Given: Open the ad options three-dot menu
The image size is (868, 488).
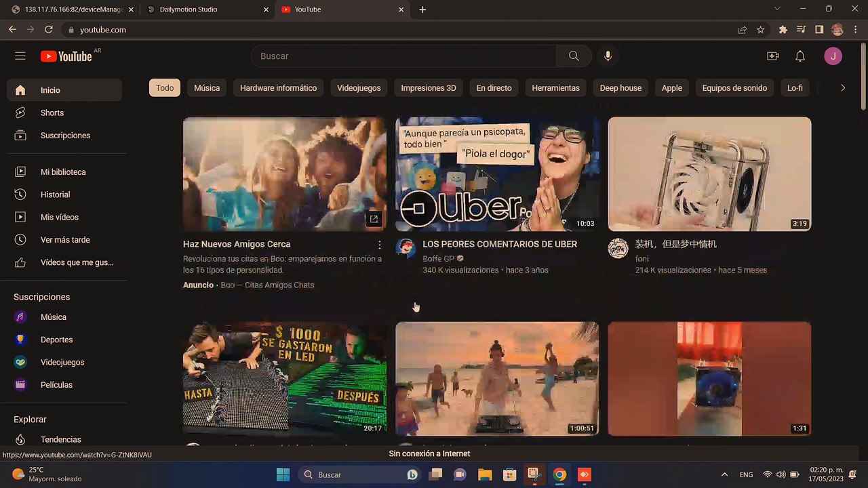Looking at the screenshot, I should coord(380,245).
